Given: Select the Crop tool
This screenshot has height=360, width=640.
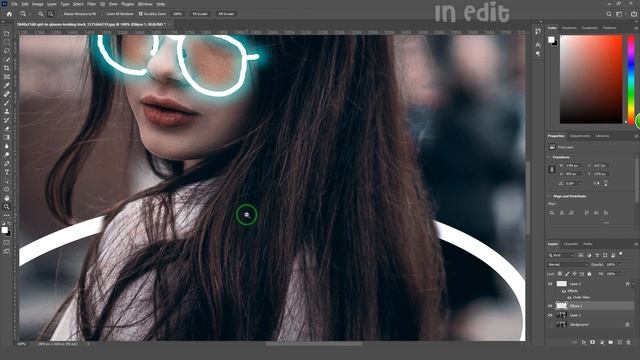Looking at the screenshot, I should point(7,68).
